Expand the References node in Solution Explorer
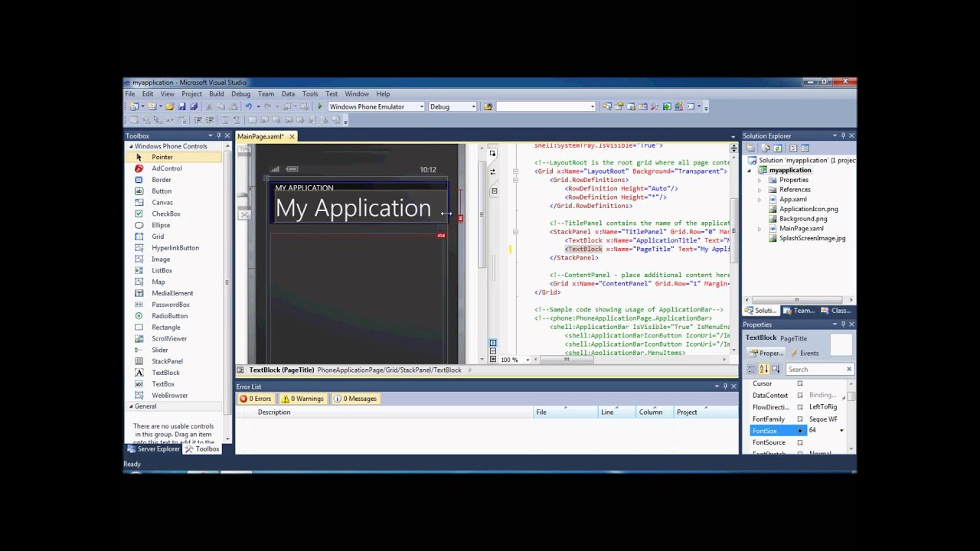The image size is (980, 551). click(x=759, y=190)
